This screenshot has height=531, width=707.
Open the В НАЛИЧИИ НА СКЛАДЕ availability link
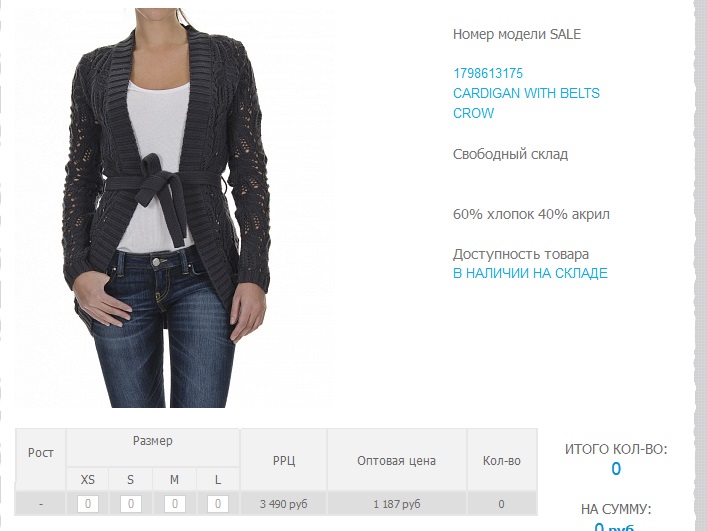click(530, 273)
